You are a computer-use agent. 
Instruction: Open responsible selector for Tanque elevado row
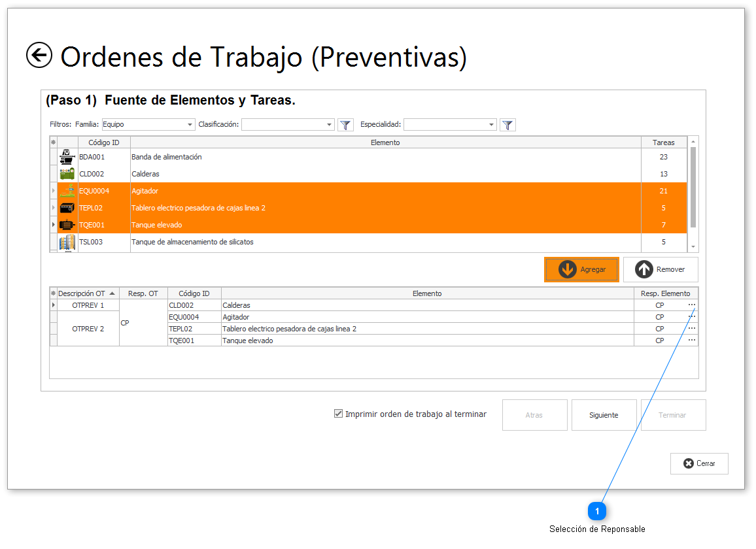coord(692,341)
